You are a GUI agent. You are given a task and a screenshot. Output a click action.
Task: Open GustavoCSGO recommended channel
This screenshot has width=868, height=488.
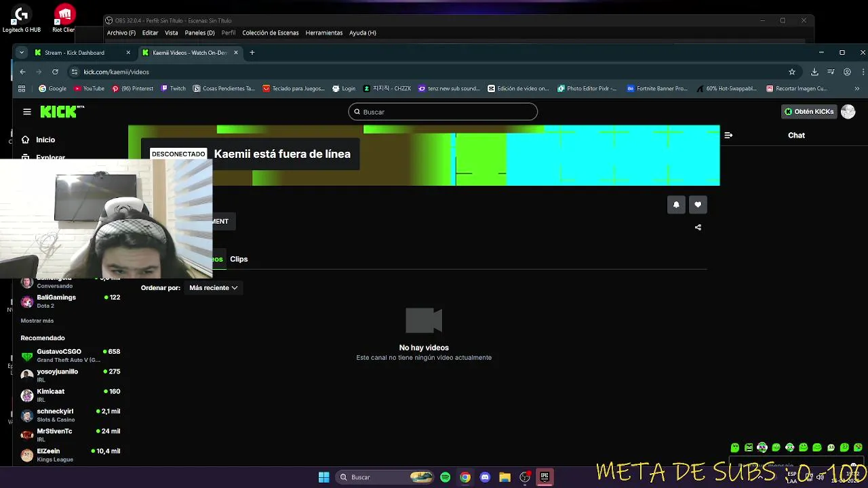tap(71, 355)
